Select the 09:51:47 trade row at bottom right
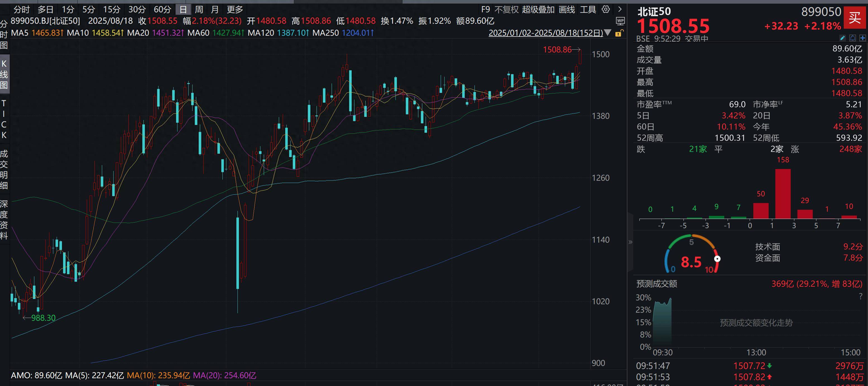 [x=741, y=366]
